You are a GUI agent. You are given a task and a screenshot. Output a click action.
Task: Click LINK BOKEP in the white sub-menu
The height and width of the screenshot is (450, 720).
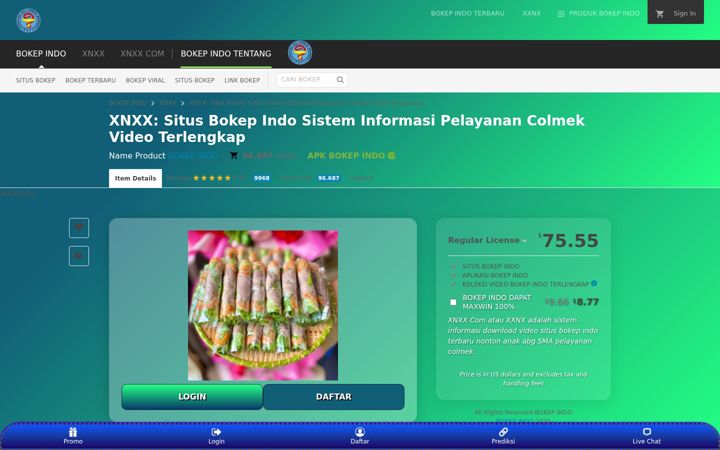(x=242, y=80)
